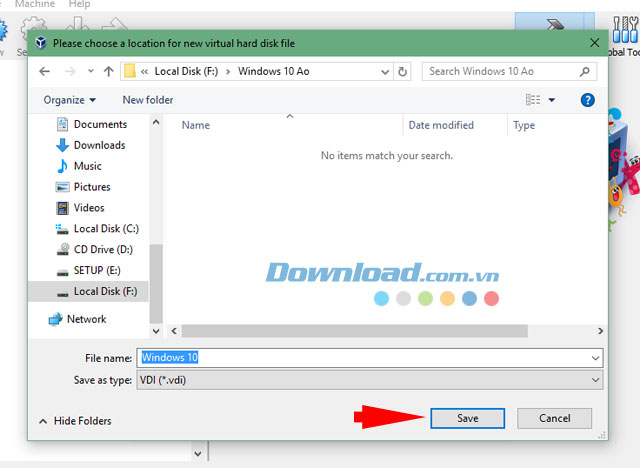This screenshot has height=468, width=640.
Task: Click the Music note icon
Action: 62,166
